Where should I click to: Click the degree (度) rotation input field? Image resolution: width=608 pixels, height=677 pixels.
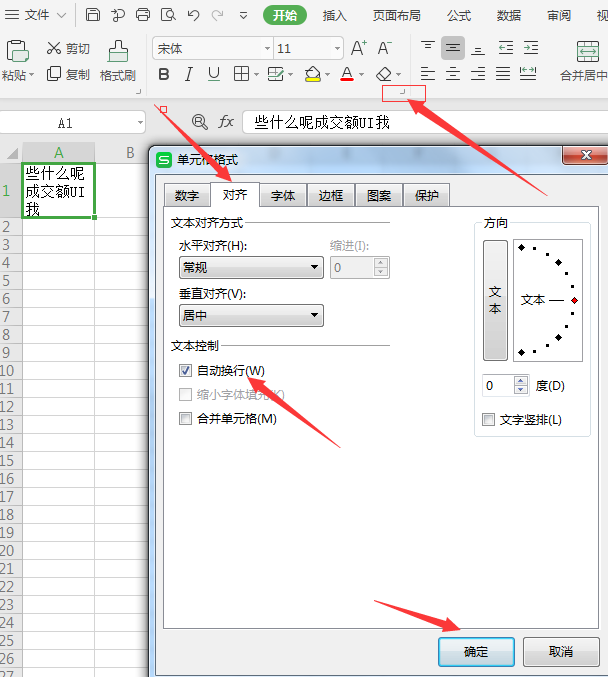point(497,386)
